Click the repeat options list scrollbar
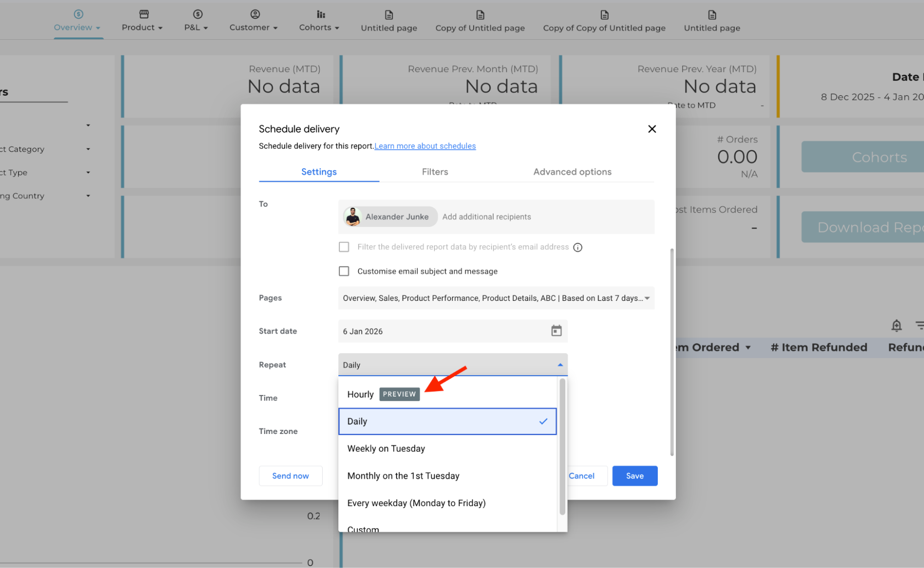 (x=562, y=446)
